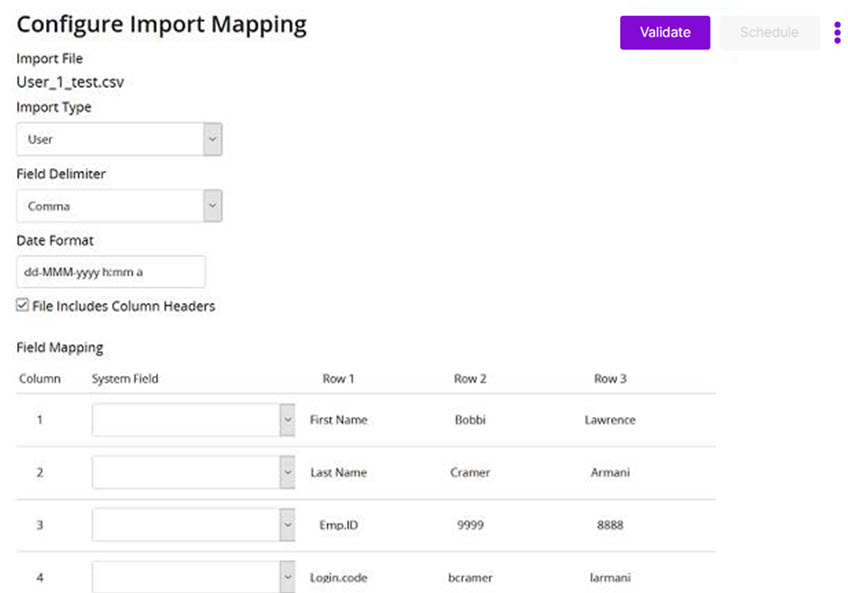Open the Field Delimiter dropdown showing Comma
The height and width of the screenshot is (593, 848).
point(119,206)
